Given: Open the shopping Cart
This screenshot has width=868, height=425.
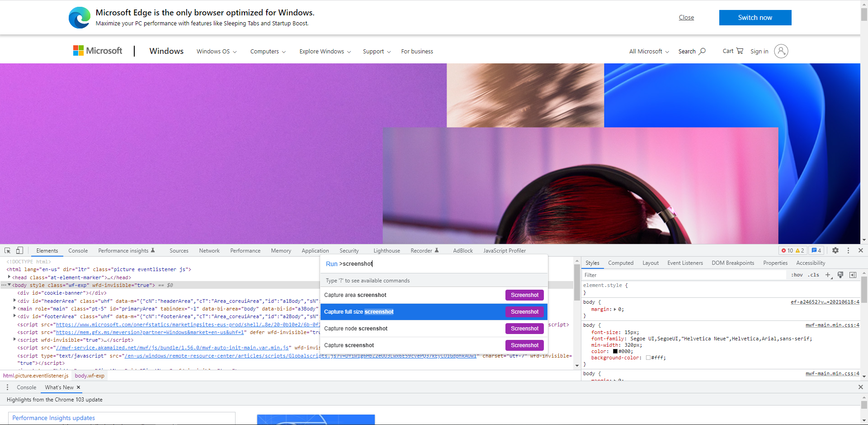Looking at the screenshot, I should click(x=733, y=51).
